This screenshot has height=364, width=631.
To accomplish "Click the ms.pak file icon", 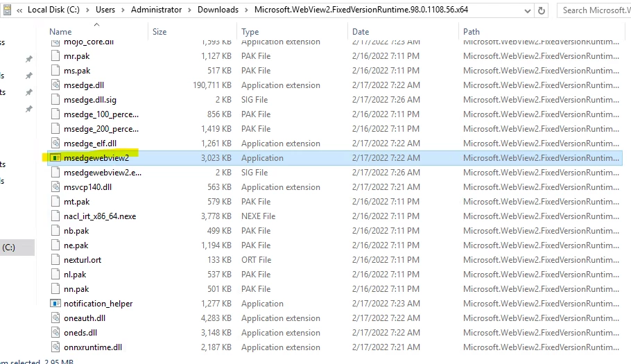I will tap(55, 71).
